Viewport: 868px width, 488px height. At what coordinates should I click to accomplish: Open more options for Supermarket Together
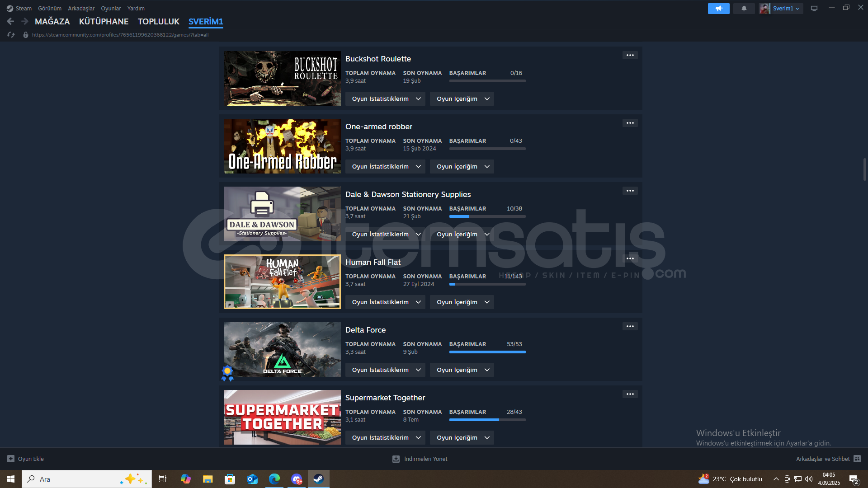coord(630,394)
